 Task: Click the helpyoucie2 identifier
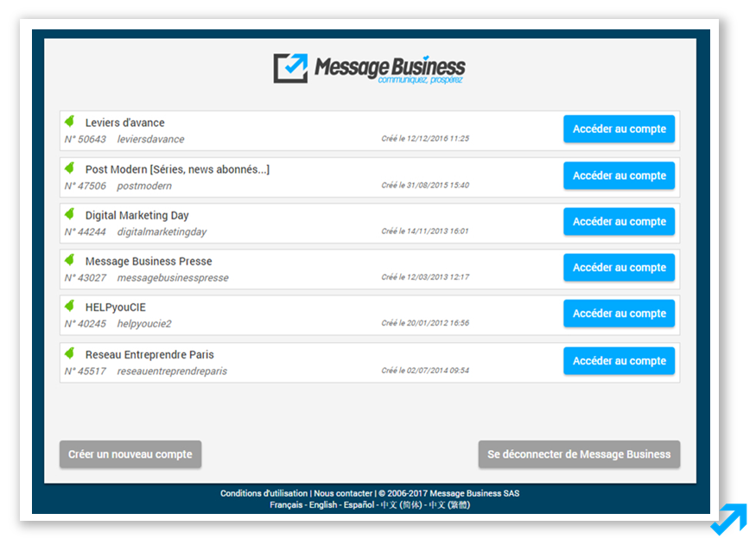144,324
